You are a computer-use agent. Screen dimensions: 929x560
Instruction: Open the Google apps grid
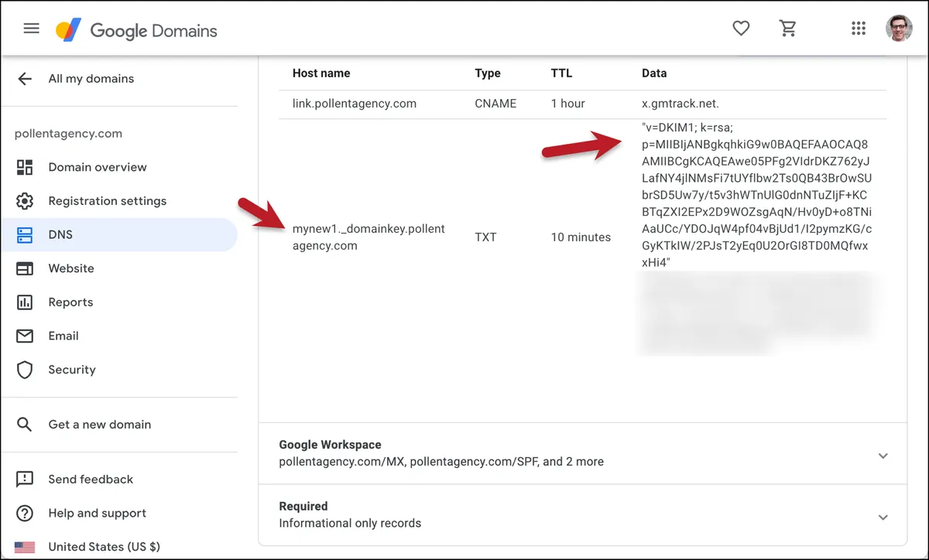[858, 29]
